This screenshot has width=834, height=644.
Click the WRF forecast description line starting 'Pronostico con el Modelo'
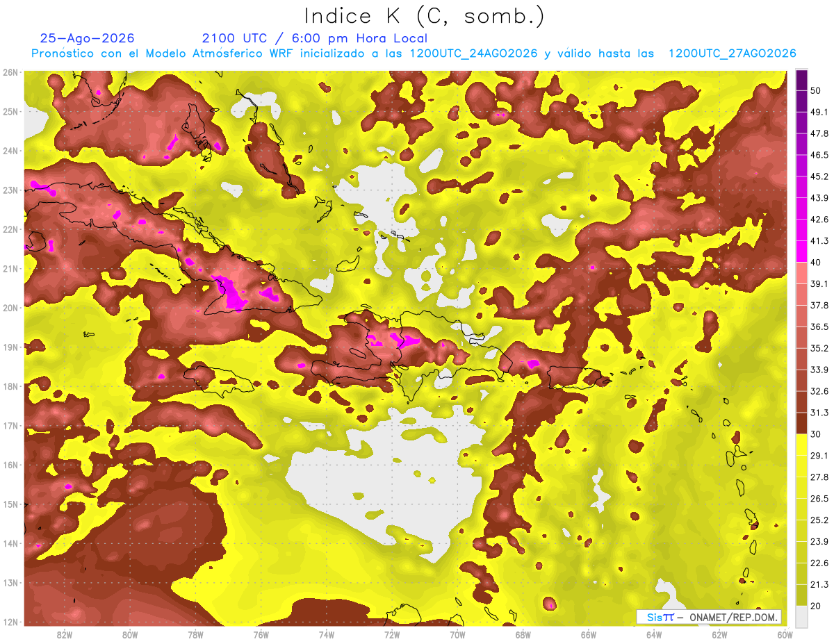414,53
